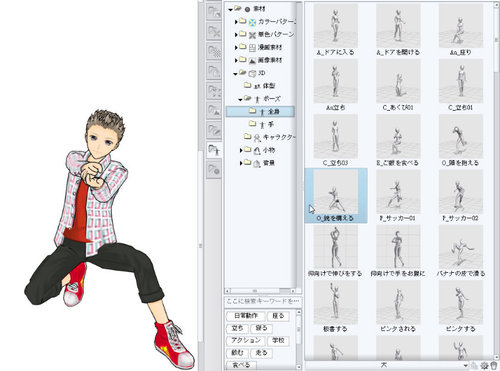Select the 手 folder in tree
Screen dimensions: 500x371
pyautogui.click(x=271, y=124)
